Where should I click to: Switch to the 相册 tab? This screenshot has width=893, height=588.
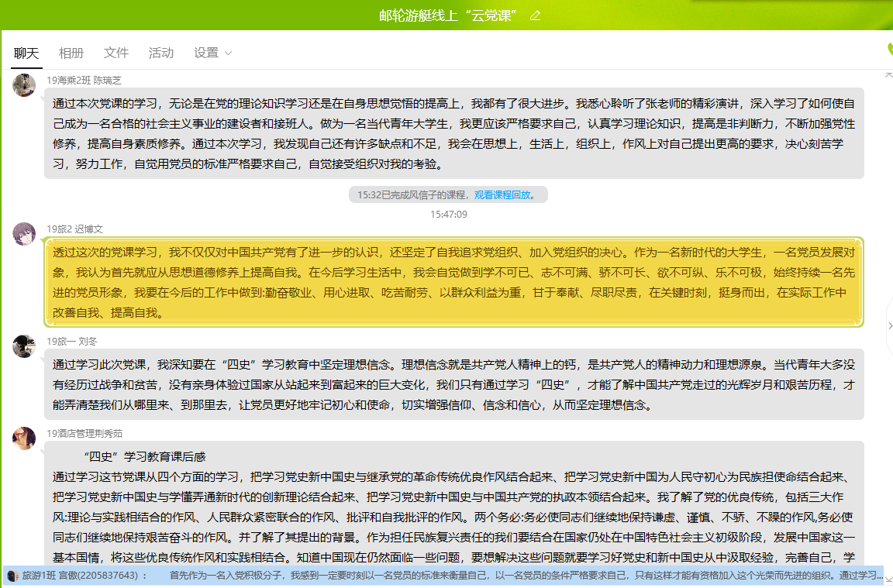coord(71,53)
